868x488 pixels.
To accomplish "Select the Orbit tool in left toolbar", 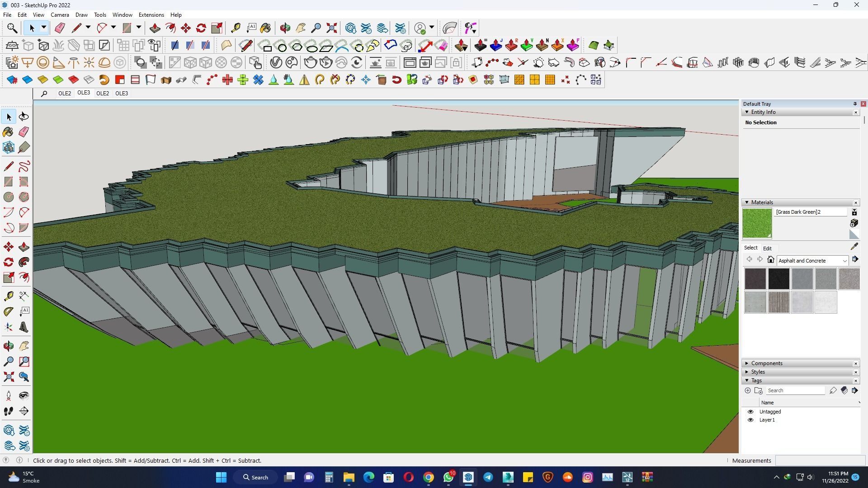I will pyautogui.click(x=9, y=346).
